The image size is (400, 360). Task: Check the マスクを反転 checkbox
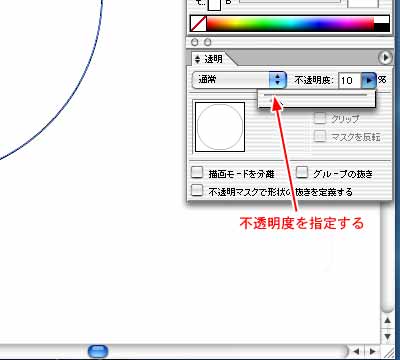(320, 136)
